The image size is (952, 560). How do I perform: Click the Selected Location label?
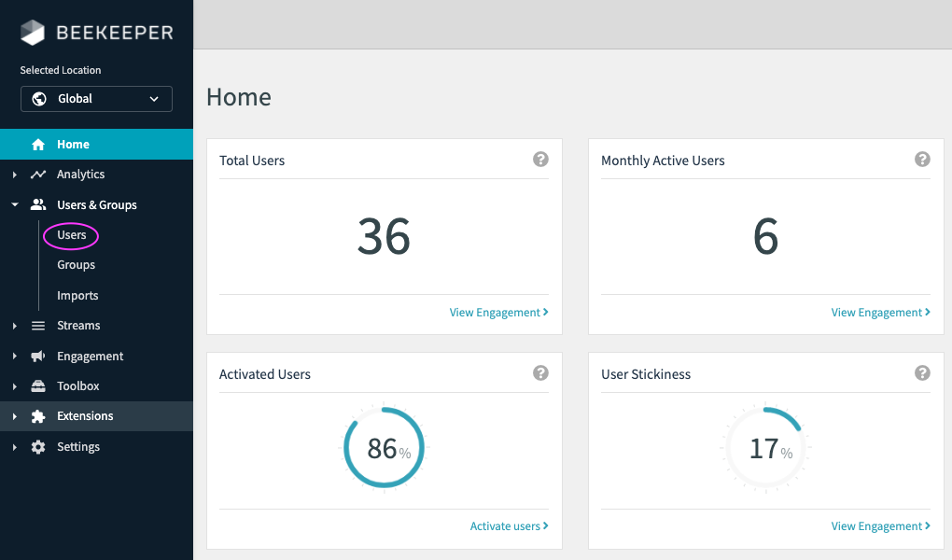pyautogui.click(x=61, y=70)
